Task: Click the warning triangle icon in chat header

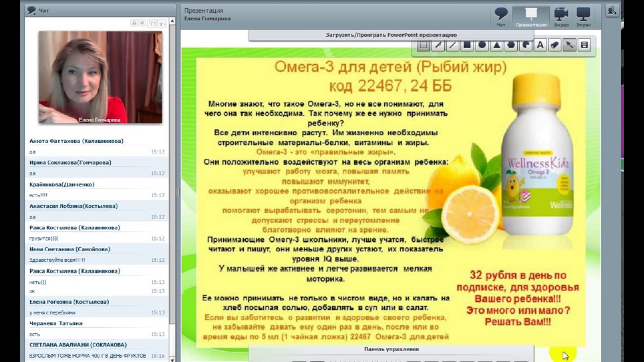Action: [134, 23]
